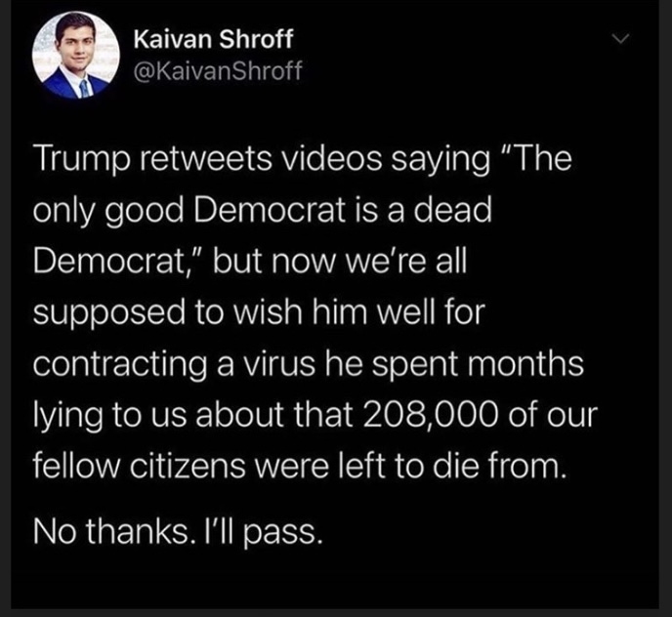Click the words "fellow citizens"
672x617 pixels.
140,467
